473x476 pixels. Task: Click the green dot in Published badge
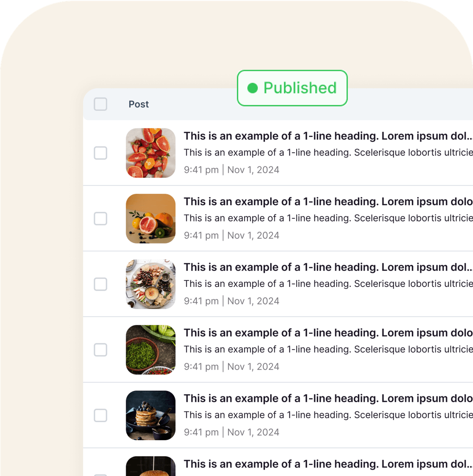(252, 88)
